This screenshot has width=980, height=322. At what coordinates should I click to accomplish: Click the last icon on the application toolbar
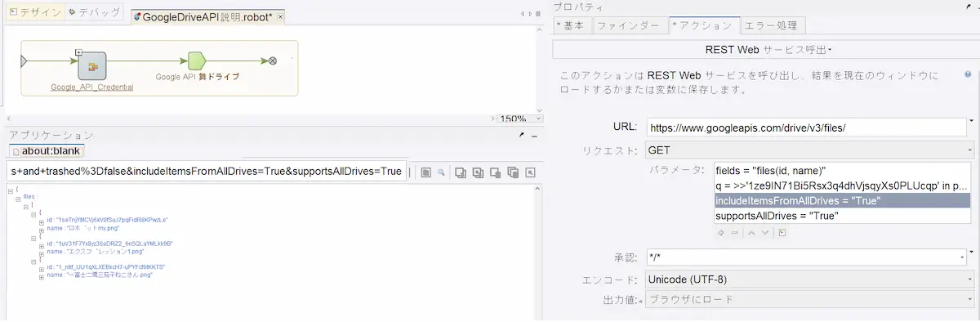pyautogui.click(x=530, y=172)
